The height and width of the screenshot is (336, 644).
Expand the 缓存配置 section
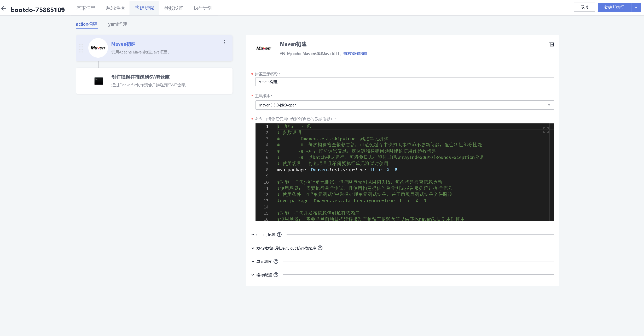[x=253, y=275]
